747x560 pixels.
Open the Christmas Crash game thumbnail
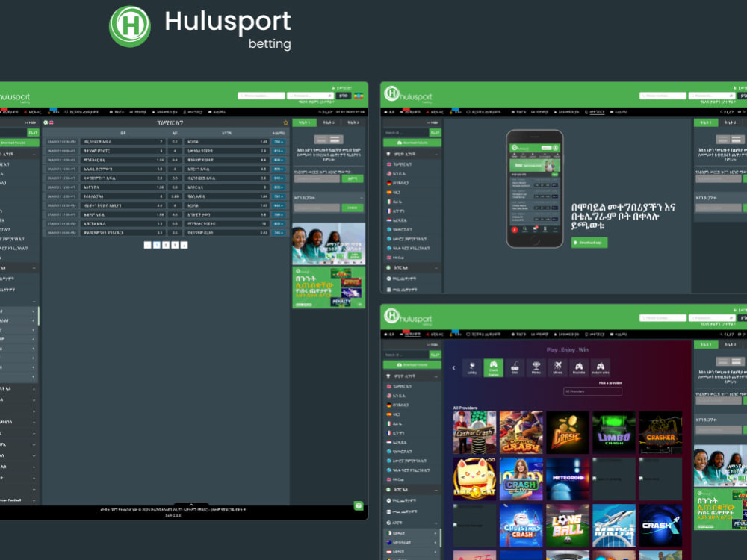click(521, 526)
